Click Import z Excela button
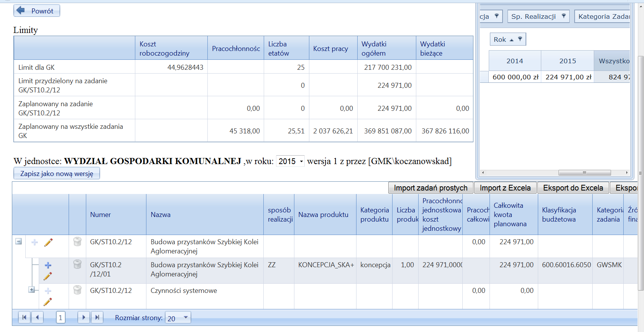 pyautogui.click(x=505, y=188)
